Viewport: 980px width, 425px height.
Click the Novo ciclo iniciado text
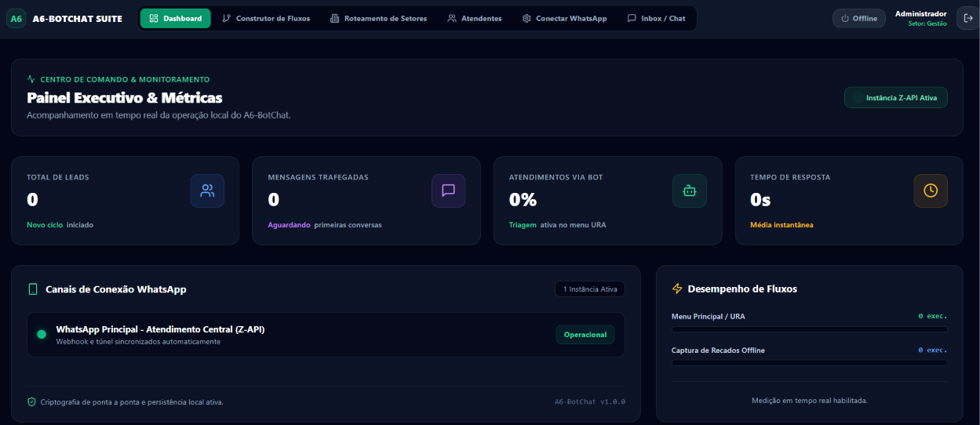60,225
